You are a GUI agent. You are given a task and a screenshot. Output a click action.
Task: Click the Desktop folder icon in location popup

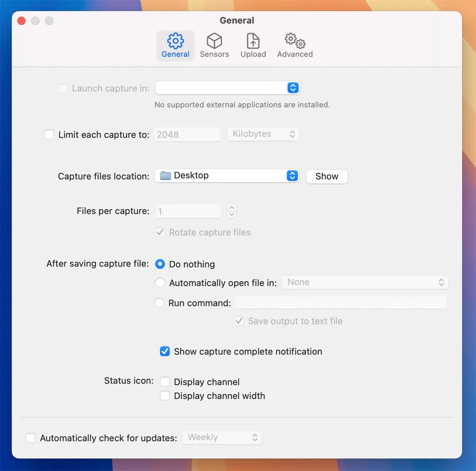166,176
